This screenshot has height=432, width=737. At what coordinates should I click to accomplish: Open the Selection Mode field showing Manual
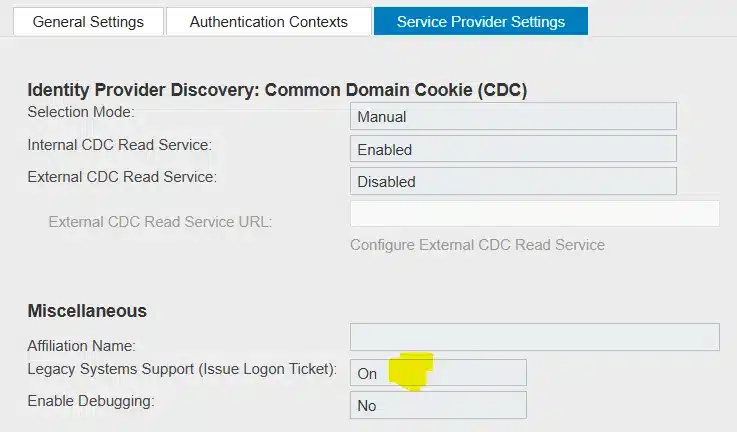point(513,116)
